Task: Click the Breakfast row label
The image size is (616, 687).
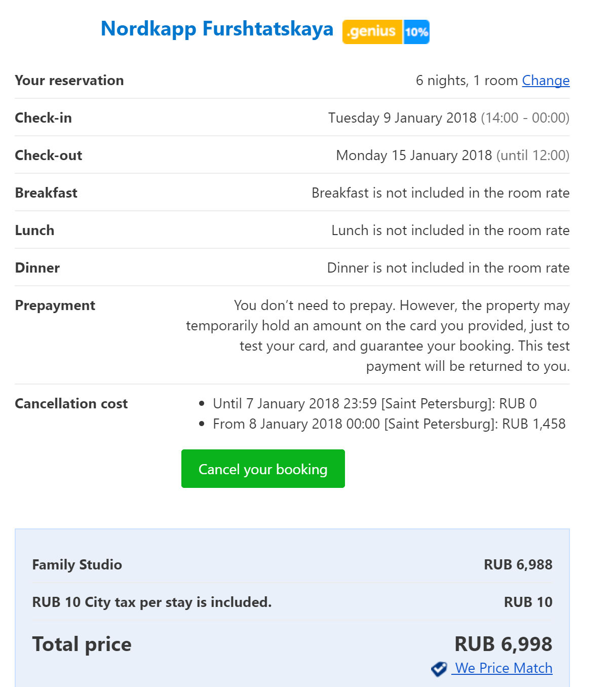Action: point(46,193)
